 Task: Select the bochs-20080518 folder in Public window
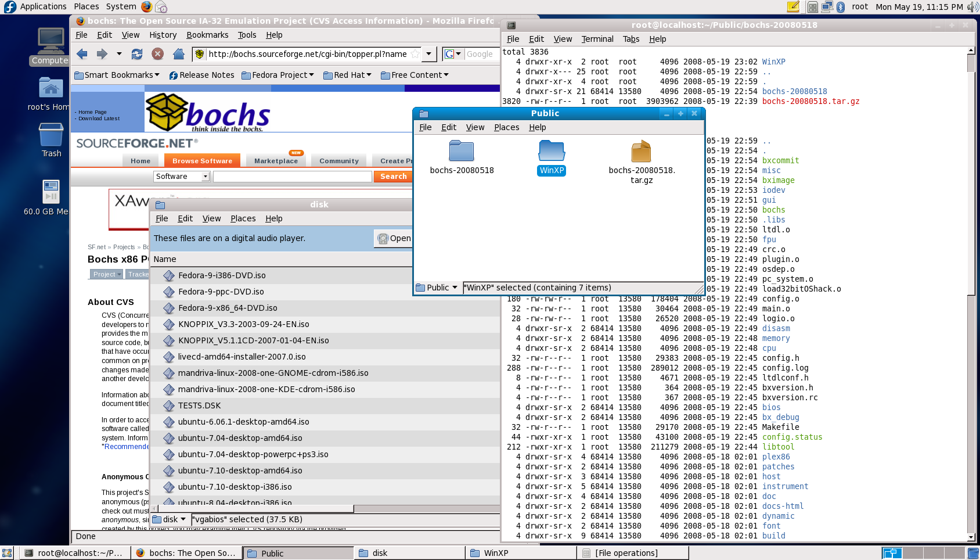click(x=462, y=157)
